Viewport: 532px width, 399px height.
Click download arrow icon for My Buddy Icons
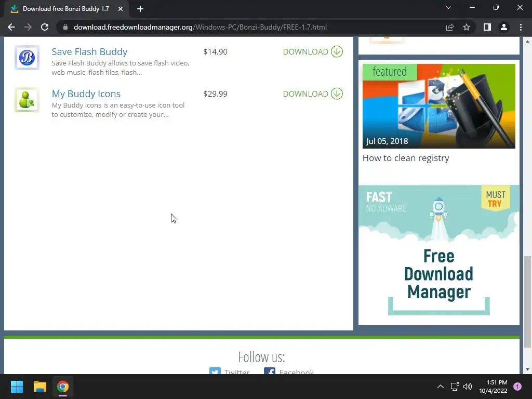[337, 94]
